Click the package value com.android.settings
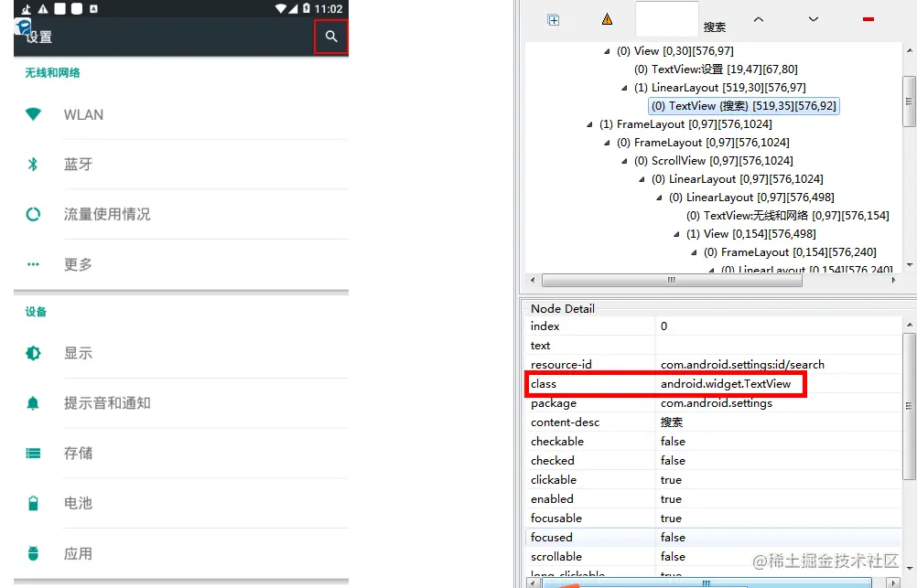 pyautogui.click(x=716, y=402)
